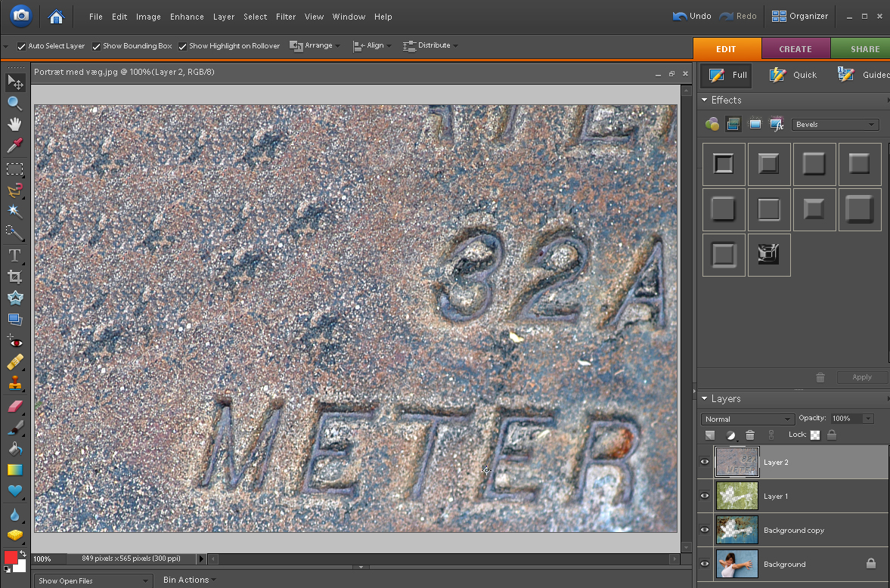The image size is (890, 588).
Task: Collapse the Layers panel
Action: point(705,399)
